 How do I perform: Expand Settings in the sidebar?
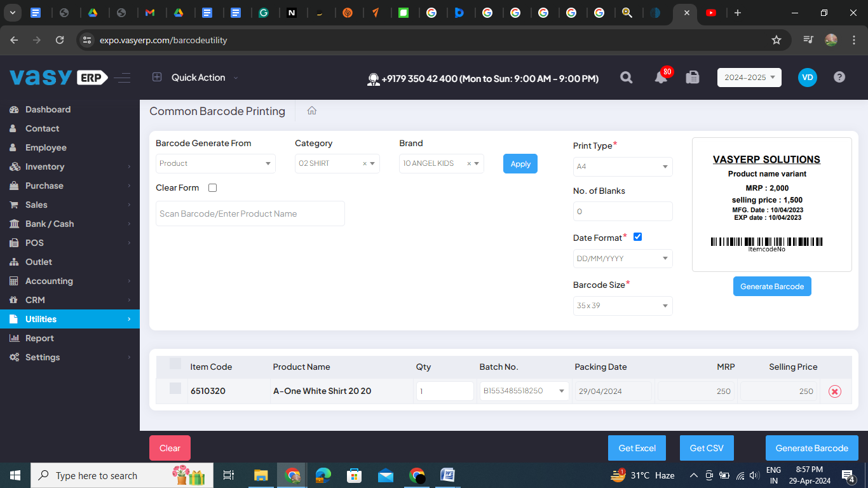pos(70,357)
